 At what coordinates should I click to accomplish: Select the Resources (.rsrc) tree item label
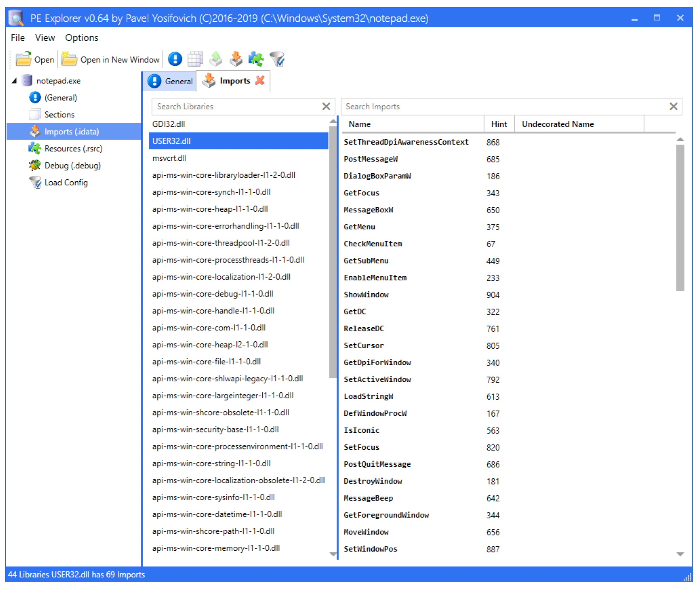[74, 149]
